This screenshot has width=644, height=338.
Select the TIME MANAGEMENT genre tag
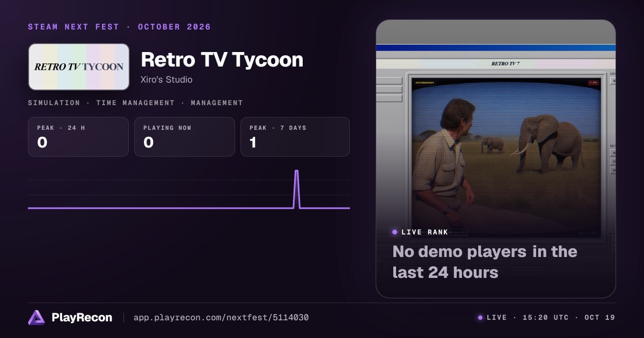(135, 102)
